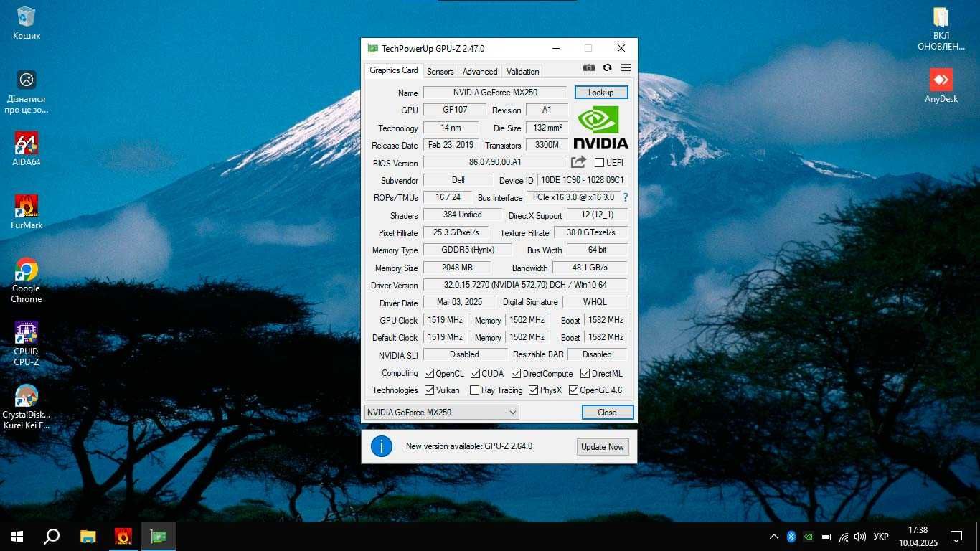Select the AIDA64 desktop icon
Image resolution: width=980 pixels, height=551 pixels.
(27, 149)
